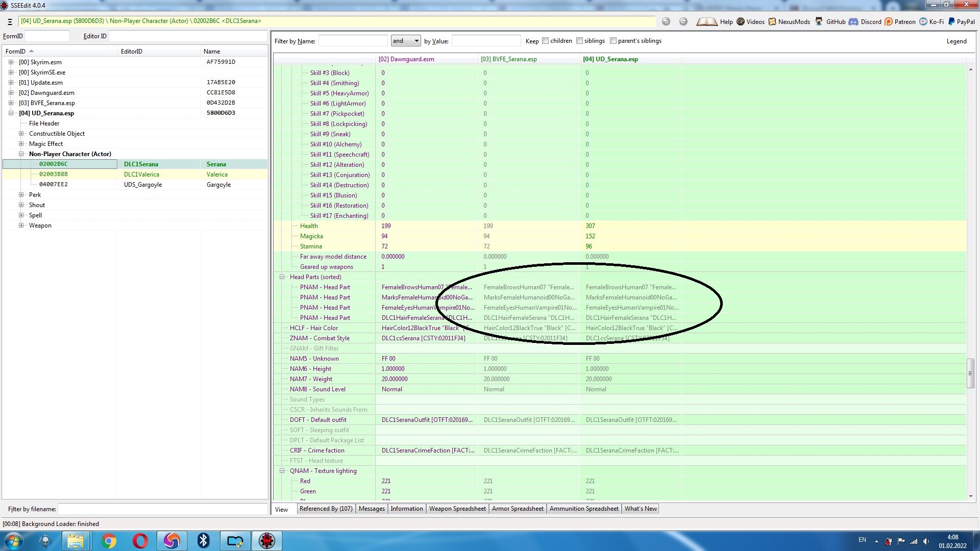Open the Messages tab
Image resolution: width=980 pixels, height=551 pixels.
(372, 509)
